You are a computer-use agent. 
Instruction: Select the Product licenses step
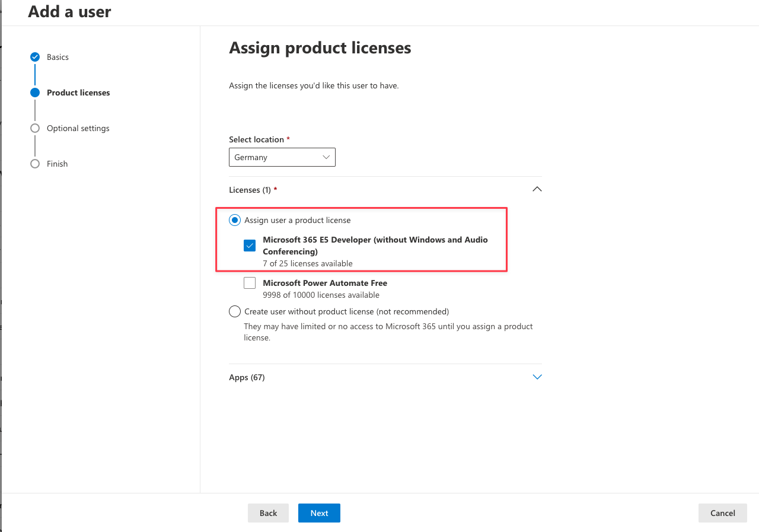tap(78, 93)
